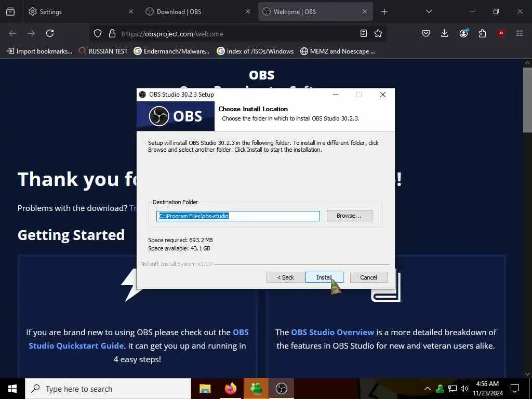Viewport: 532px width, 399px height.
Task: Go Back in the OBS Setup wizard
Action: [285, 277]
